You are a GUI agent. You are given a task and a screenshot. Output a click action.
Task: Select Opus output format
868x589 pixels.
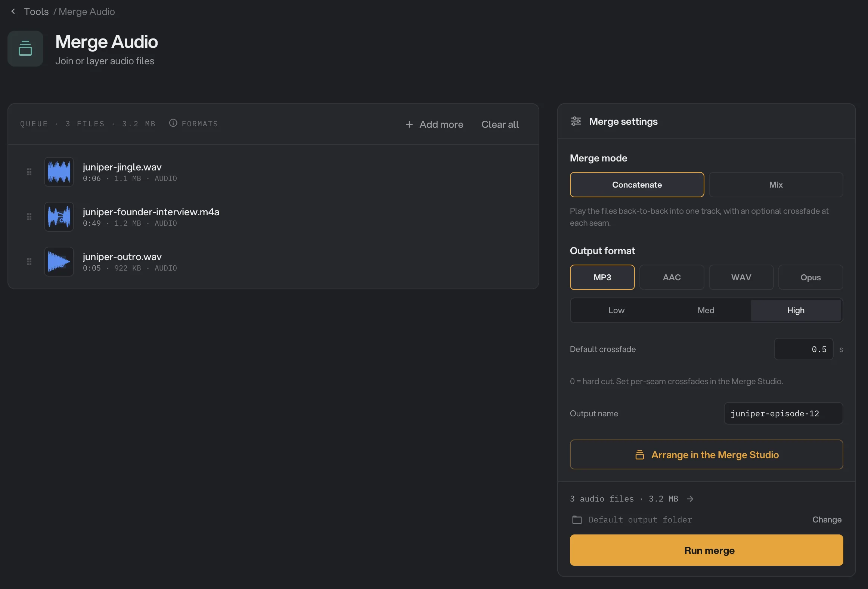click(810, 277)
